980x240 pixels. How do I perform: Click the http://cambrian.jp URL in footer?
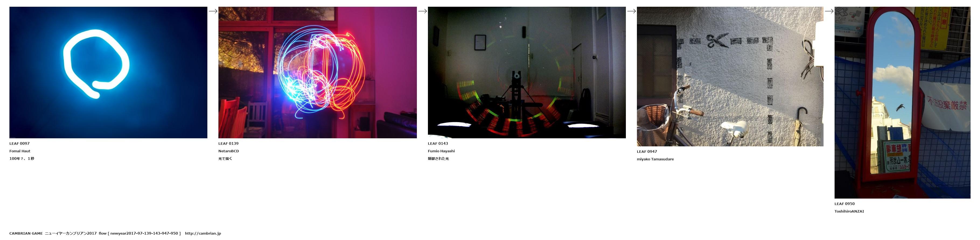pos(203,233)
